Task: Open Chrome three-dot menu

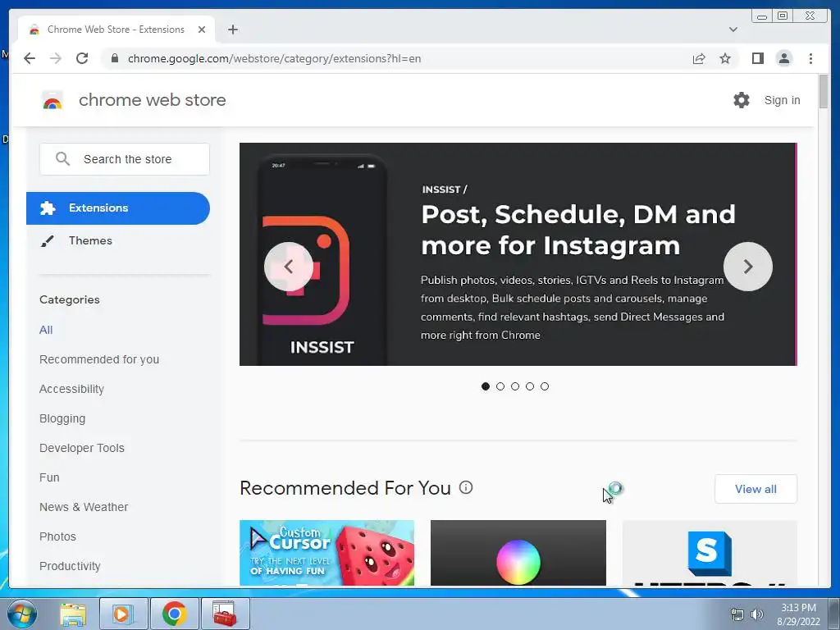Action: (810, 58)
